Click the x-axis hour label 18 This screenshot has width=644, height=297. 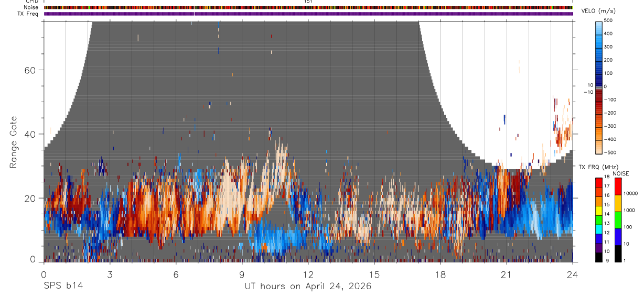click(441, 274)
